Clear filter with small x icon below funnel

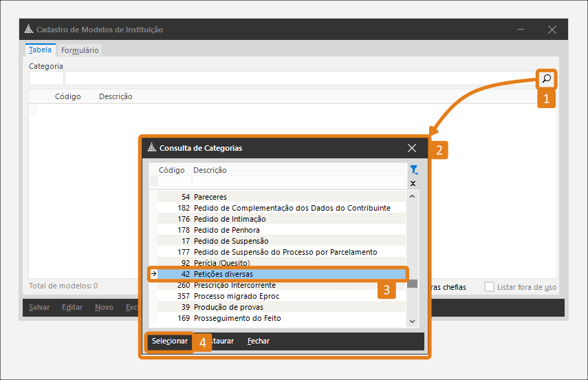click(x=413, y=184)
